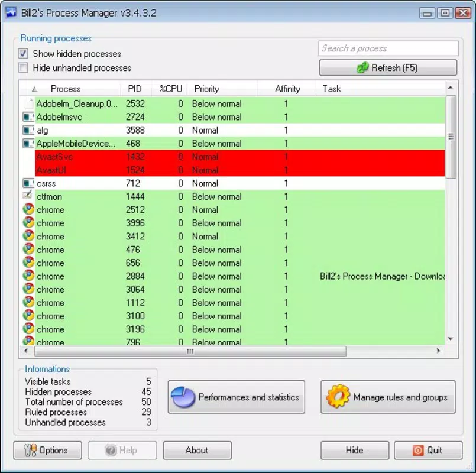476x473 pixels.
Task: Click the AppleMobileDevice process icon
Action: pyautogui.click(x=28, y=143)
